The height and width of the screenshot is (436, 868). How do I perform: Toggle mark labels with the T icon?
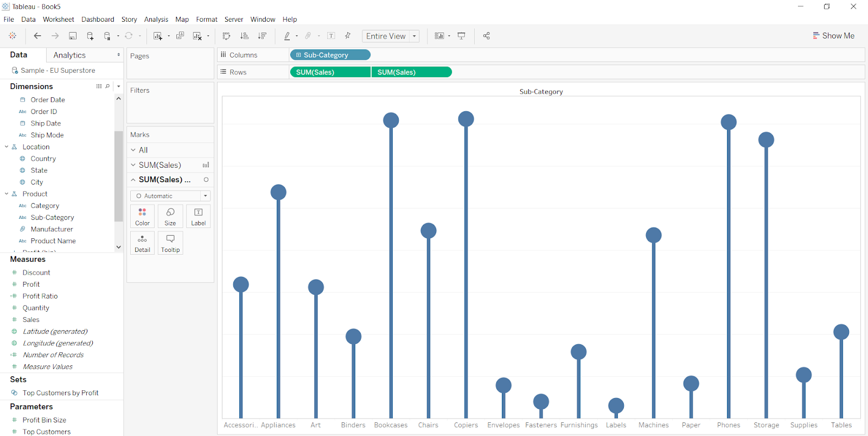click(x=331, y=36)
